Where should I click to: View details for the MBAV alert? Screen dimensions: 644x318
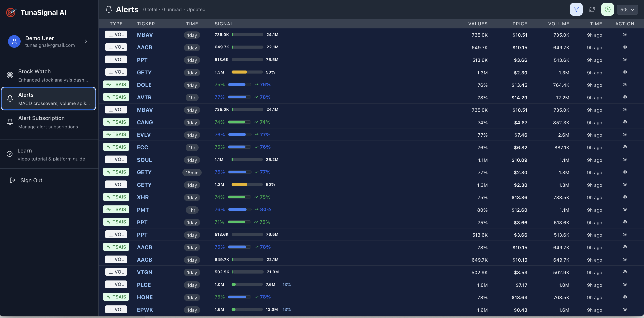click(x=624, y=34)
